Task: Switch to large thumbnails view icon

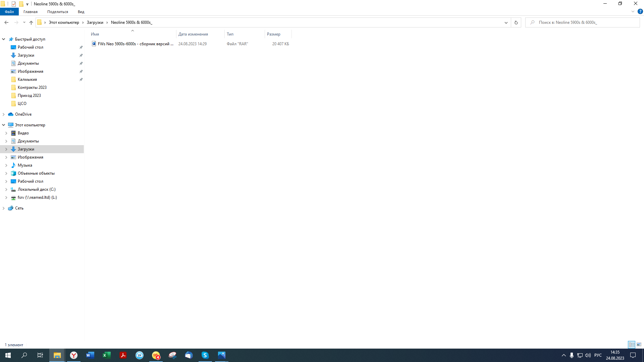Action: pos(639,345)
